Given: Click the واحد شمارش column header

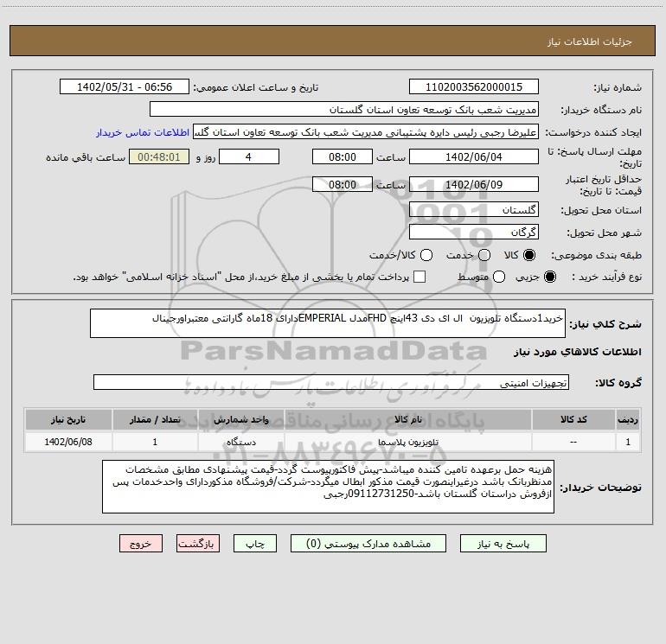Looking at the screenshot, I should pyautogui.click(x=240, y=419).
